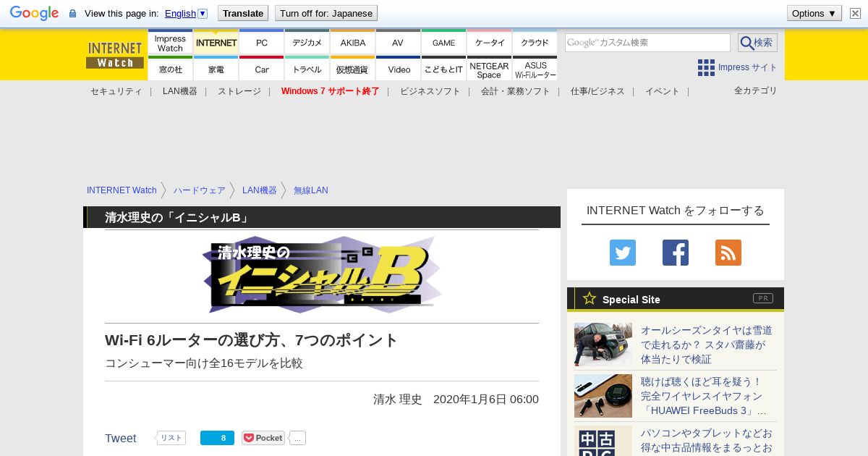Click the イニシャルB banner image

pyautogui.click(x=322, y=275)
